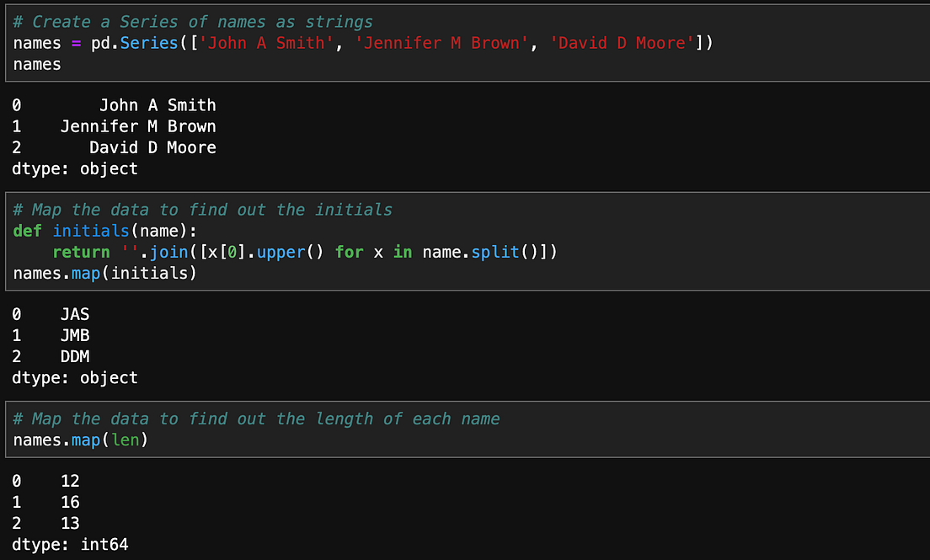
Task: Select the for keyword in the comprehension
Action: coord(349,251)
